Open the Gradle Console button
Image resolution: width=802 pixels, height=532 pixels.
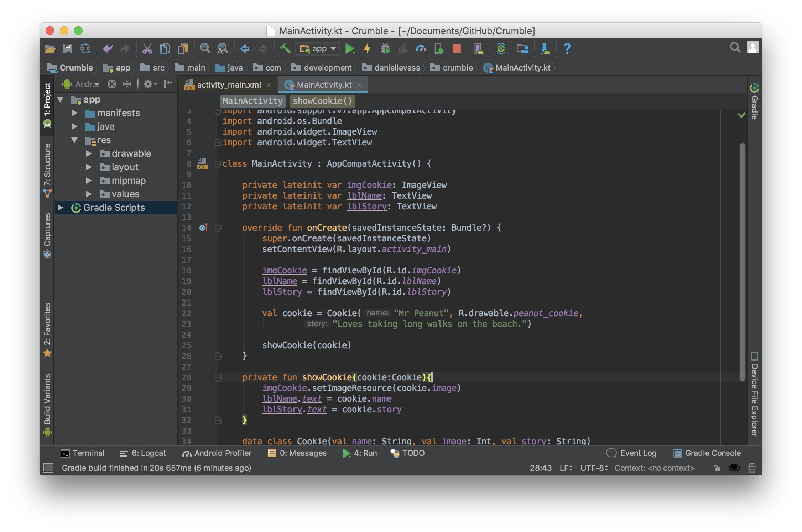coord(707,453)
